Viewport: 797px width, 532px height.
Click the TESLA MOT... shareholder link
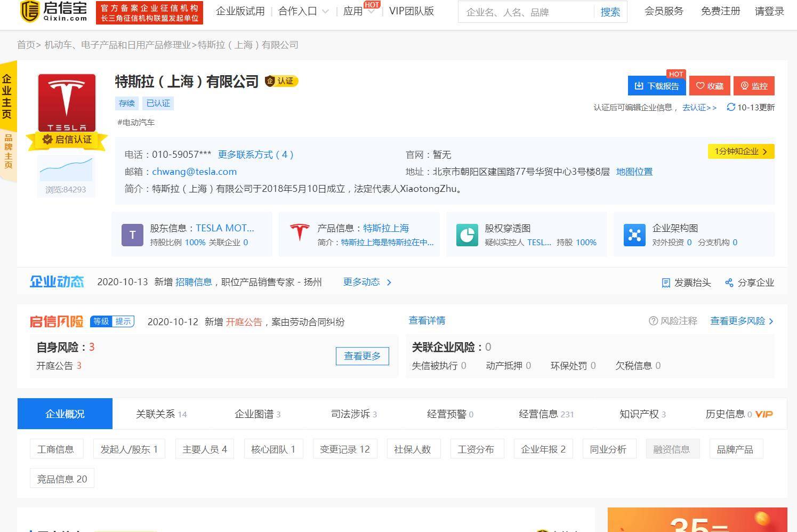[x=225, y=228]
